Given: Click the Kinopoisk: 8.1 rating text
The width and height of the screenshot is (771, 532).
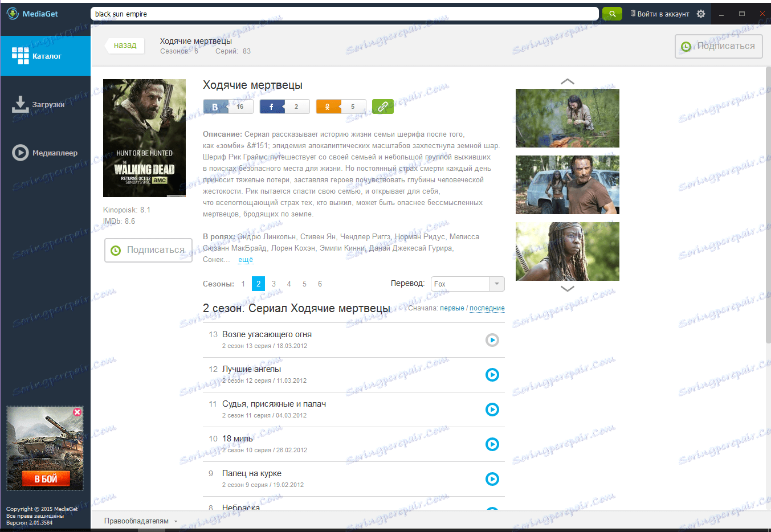Looking at the screenshot, I should 127,210.
